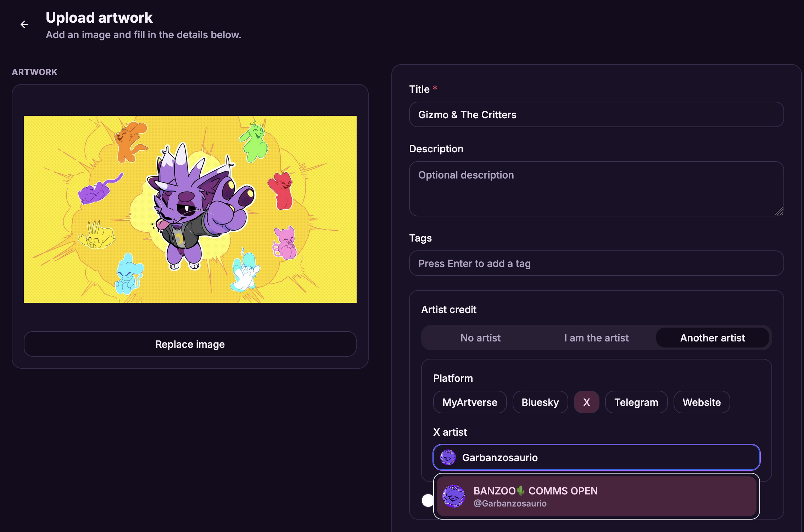Choose X platform
804x532 pixels.
(x=587, y=402)
